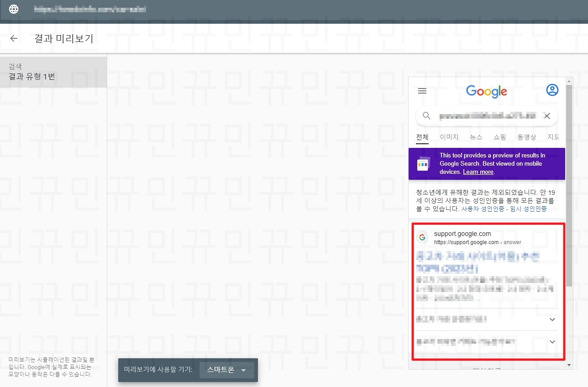588x387 pixels.
Task: Select the 전체 tab in preview
Action: (x=422, y=137)
